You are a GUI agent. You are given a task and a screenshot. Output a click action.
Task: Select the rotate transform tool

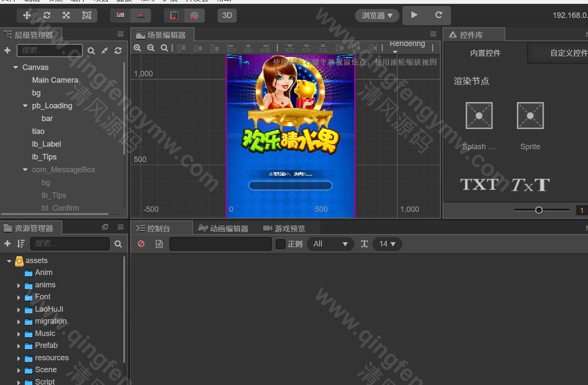tap(47, 15)
